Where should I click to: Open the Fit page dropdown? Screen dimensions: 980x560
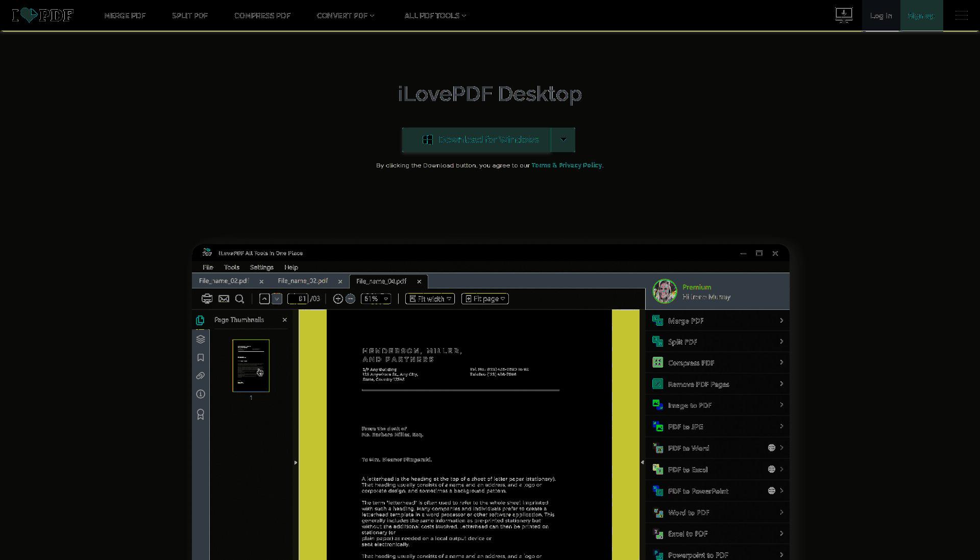485,299
